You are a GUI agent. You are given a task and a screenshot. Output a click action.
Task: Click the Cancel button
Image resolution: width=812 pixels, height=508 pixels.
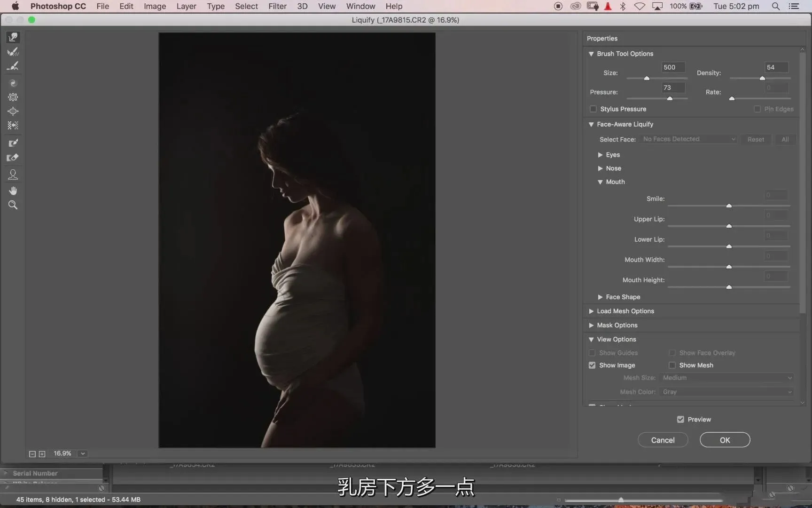[x=663, y=440]
